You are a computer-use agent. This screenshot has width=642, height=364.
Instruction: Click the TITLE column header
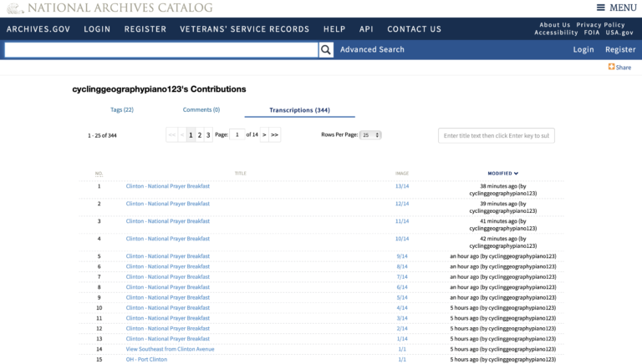pyautogui.click(x=241, y=174)
